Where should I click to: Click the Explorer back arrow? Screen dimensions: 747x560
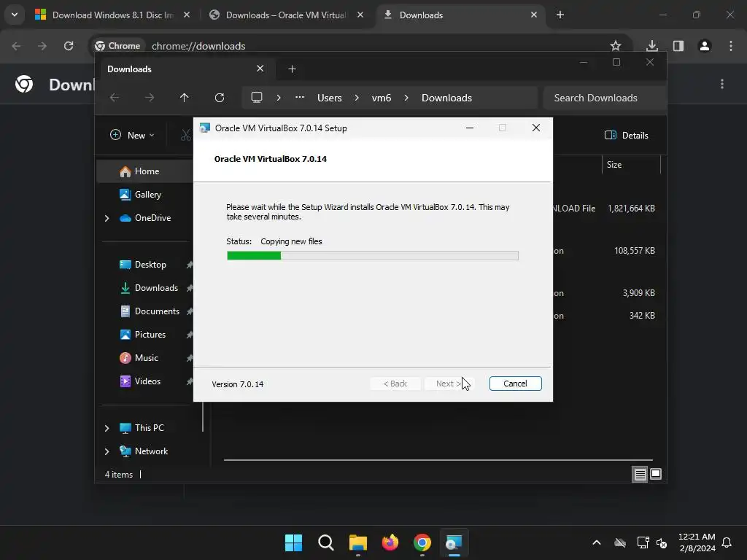pos(115,98)
